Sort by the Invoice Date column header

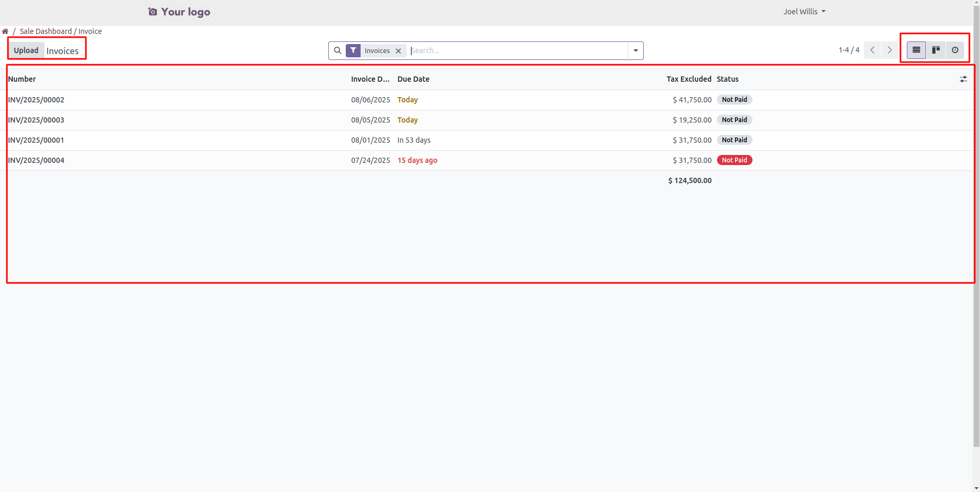coord(370,79)
